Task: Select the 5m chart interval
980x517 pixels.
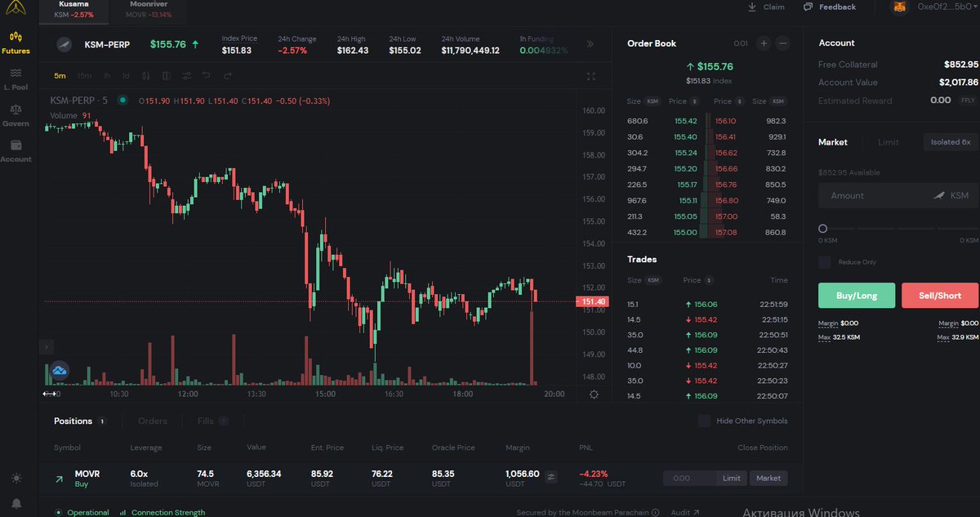Action: 60,76
